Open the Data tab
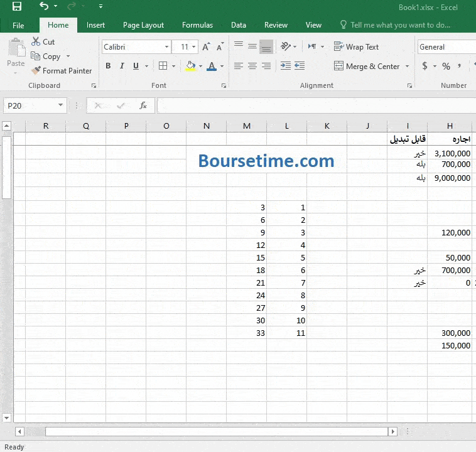 click(239, 25)
